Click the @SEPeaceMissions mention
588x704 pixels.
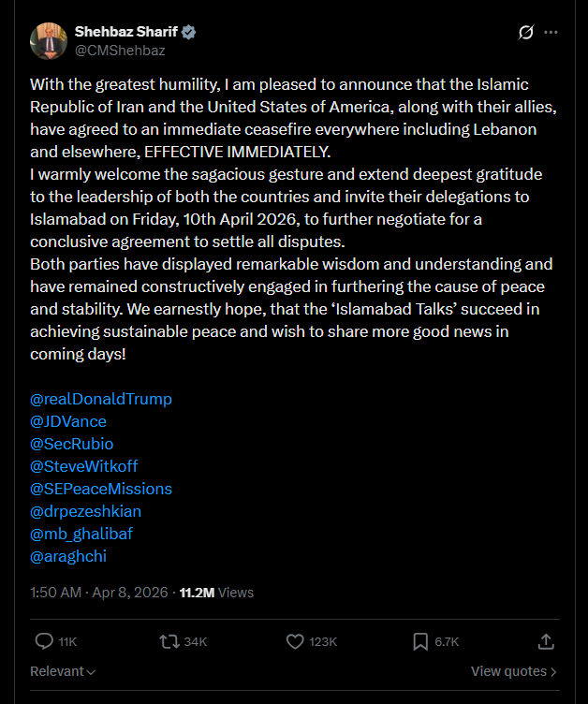pyautogui.click(x=101, y=489)
